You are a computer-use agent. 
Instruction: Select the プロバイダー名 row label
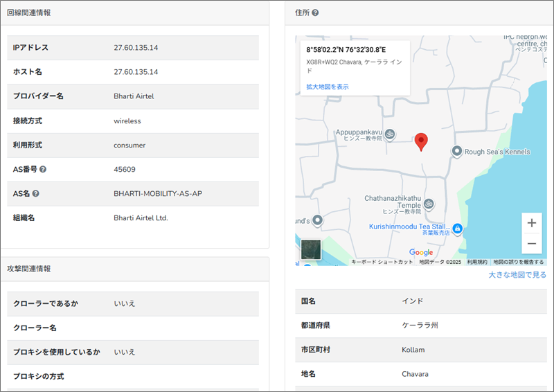click(38, 96)
